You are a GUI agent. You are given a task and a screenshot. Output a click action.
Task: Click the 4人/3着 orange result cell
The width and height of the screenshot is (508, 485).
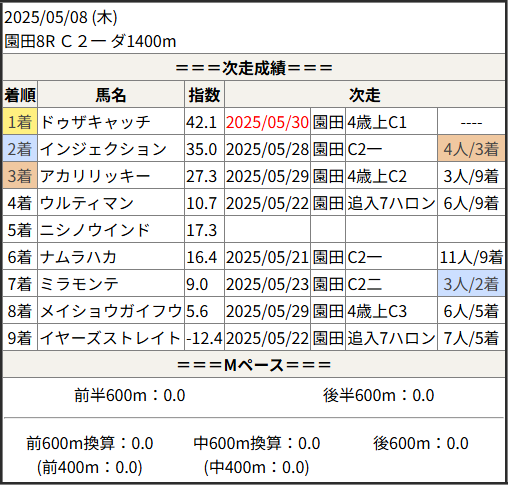(x=471, y=149)
